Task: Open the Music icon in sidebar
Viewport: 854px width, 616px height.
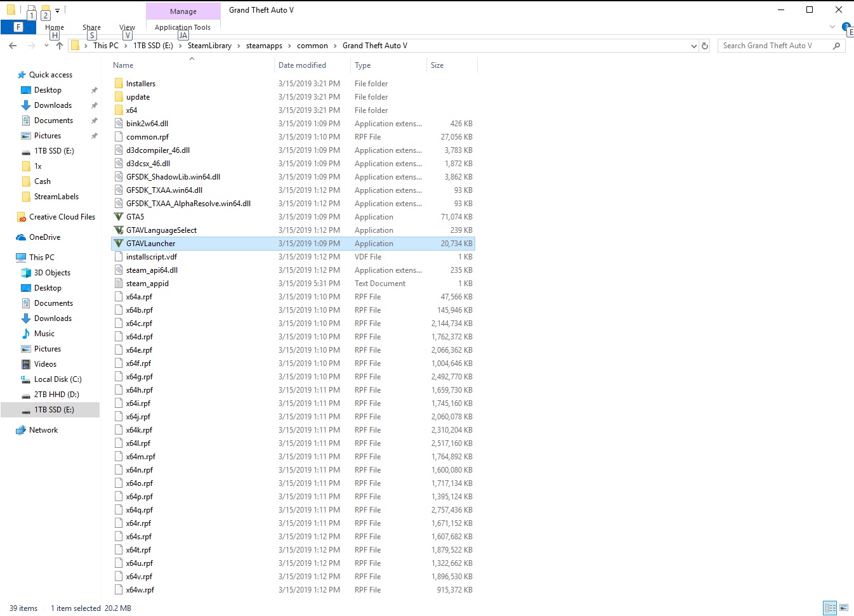Action: (x=26, y=334)
